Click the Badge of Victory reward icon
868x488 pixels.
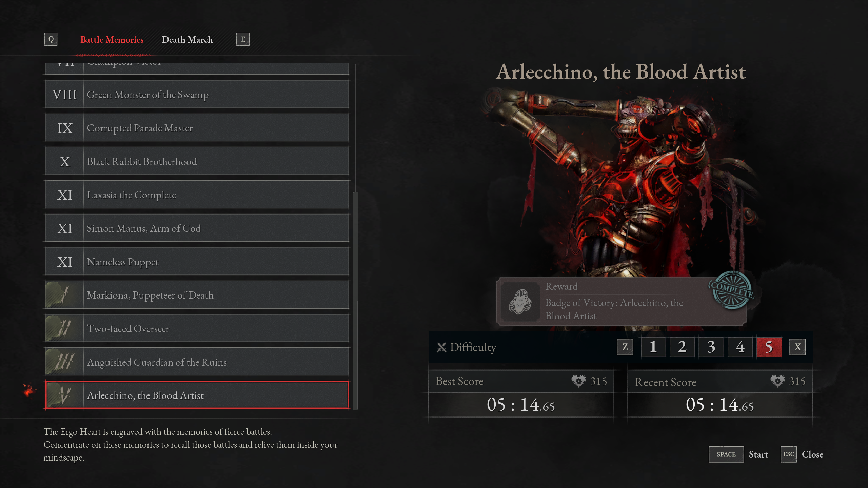(x=520, y=301)
